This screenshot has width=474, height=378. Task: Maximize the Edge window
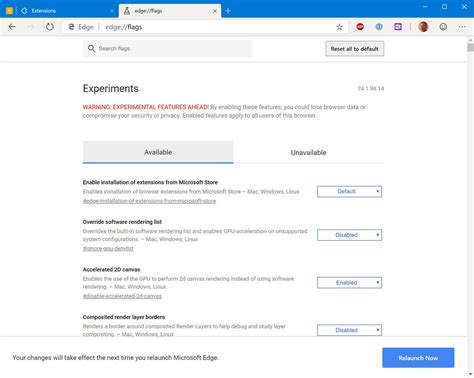click(x=444, y=7)
